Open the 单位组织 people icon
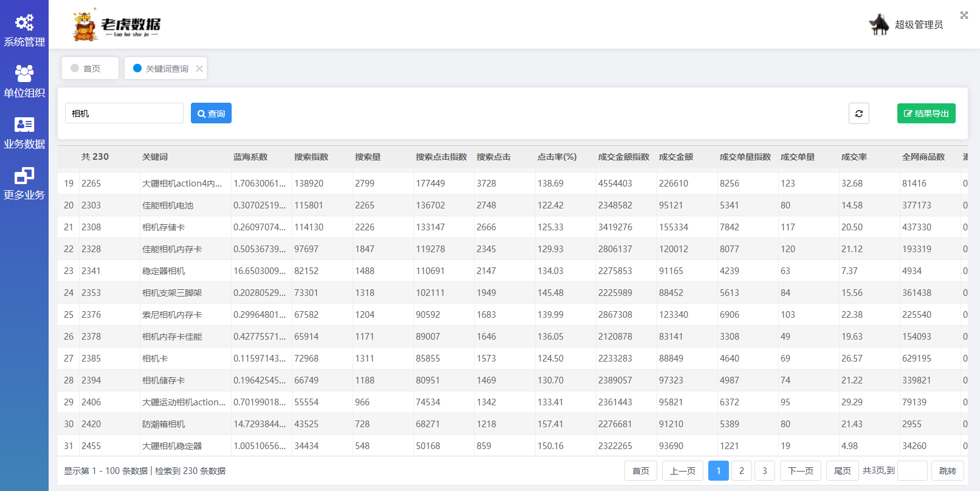The height and width of the screenshot is (491, 980). (24, 74)
